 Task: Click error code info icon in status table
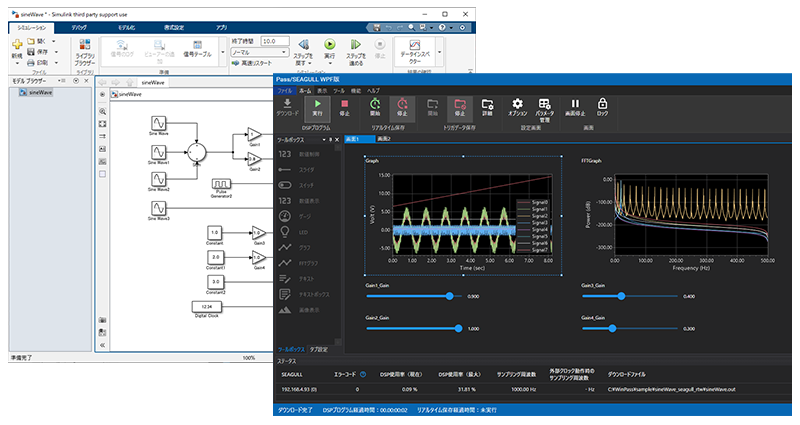pyautogui.click(x=363, y=374)
